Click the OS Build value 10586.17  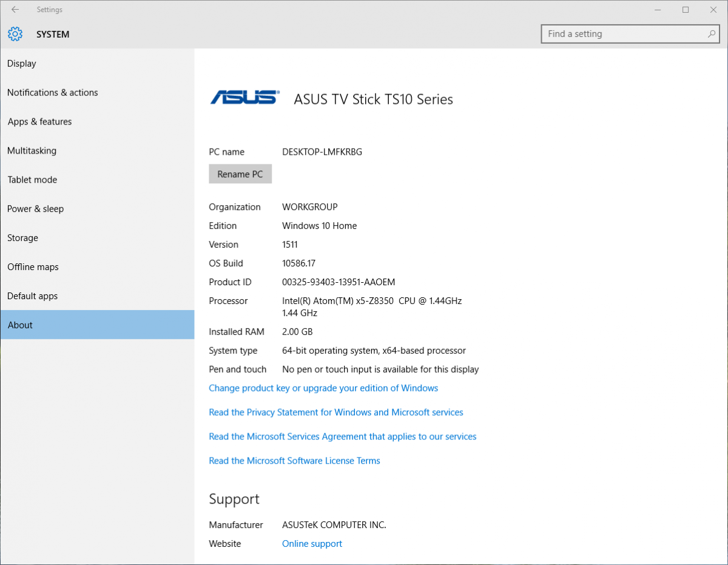point(298,263)
